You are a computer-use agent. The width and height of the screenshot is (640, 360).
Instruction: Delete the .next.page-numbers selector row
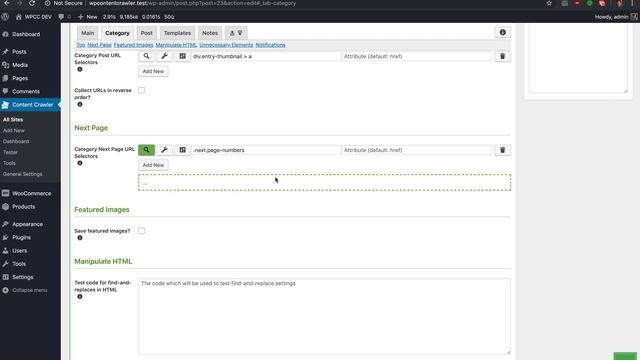point(502,150)
